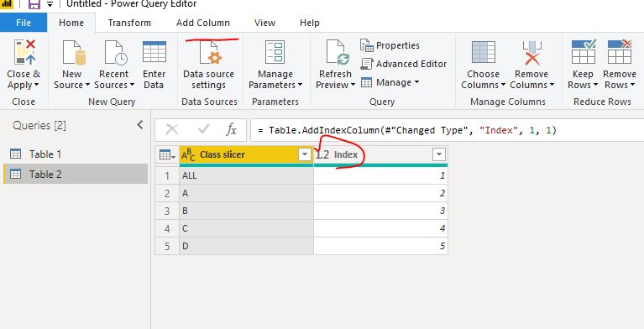Open the quick access toolbar dropdown
The image size is (644, 329).
tap(50, 4)
